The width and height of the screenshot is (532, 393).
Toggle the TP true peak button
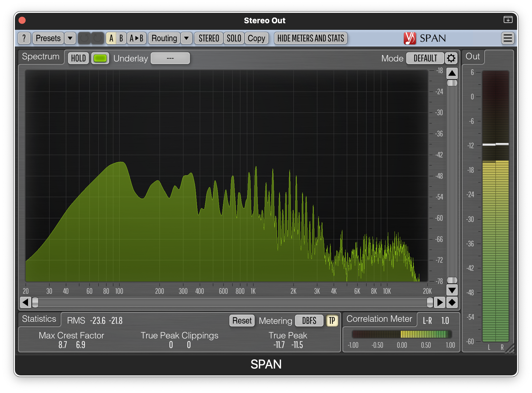(x=332, y=321)
